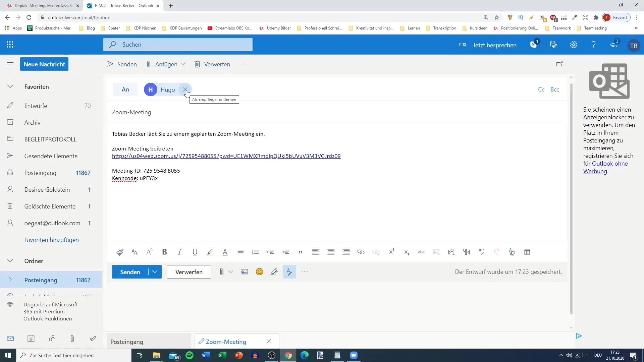
Task: Insert a hyperlink
Action: tap(361, 252)
